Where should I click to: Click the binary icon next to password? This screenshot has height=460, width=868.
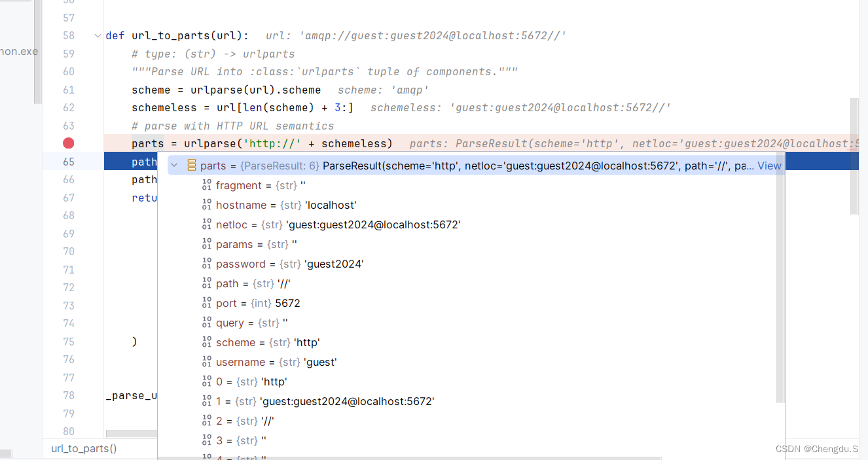[207, 264]
